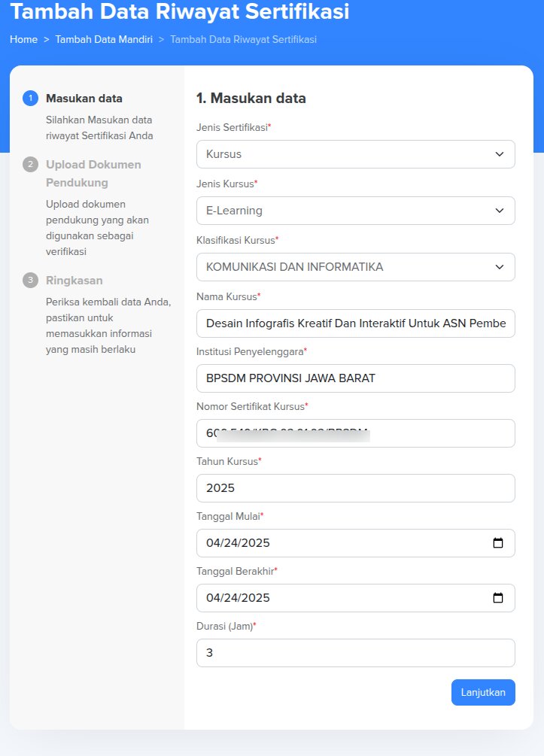544x756 pixels.
Task: Click the Tanggal Mulai date text
Action: tap(238, 543)
